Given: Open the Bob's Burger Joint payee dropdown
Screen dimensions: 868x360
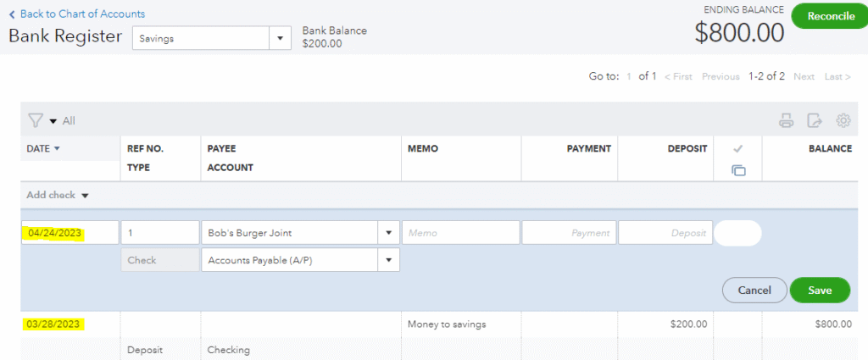Looking at the screenshot, I should point(388,233).
